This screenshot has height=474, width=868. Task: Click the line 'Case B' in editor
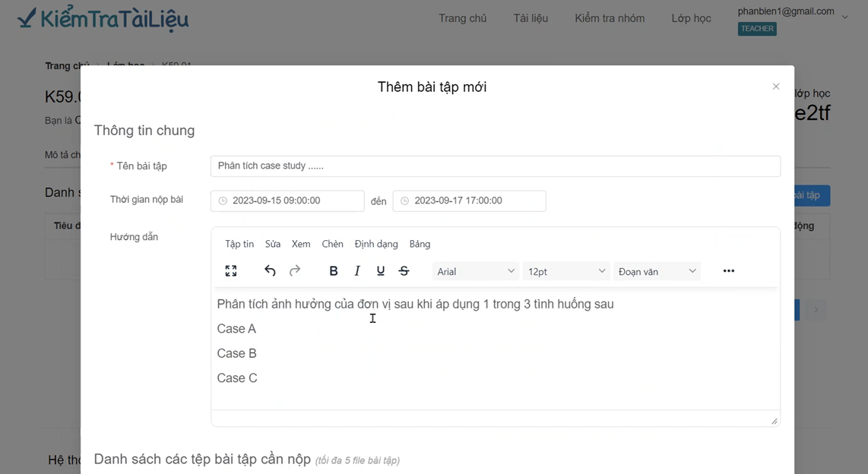(x=237, y=353)
